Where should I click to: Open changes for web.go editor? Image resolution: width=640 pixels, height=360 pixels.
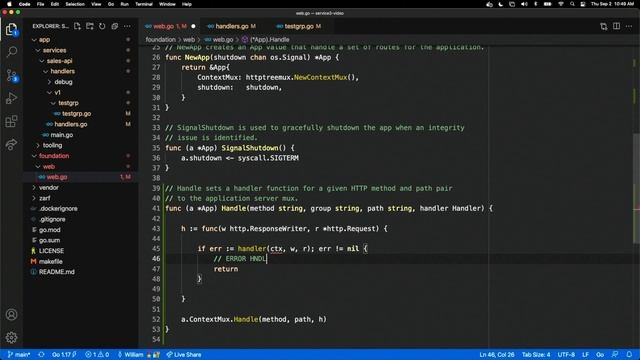tap(604, 27)
